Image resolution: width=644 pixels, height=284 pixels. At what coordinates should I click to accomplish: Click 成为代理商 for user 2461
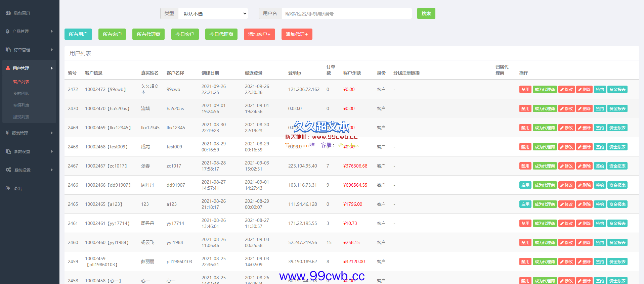545,223
